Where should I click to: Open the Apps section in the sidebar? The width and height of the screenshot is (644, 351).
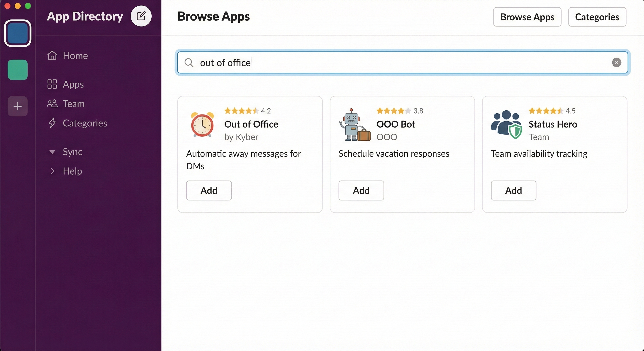[72, 84]
